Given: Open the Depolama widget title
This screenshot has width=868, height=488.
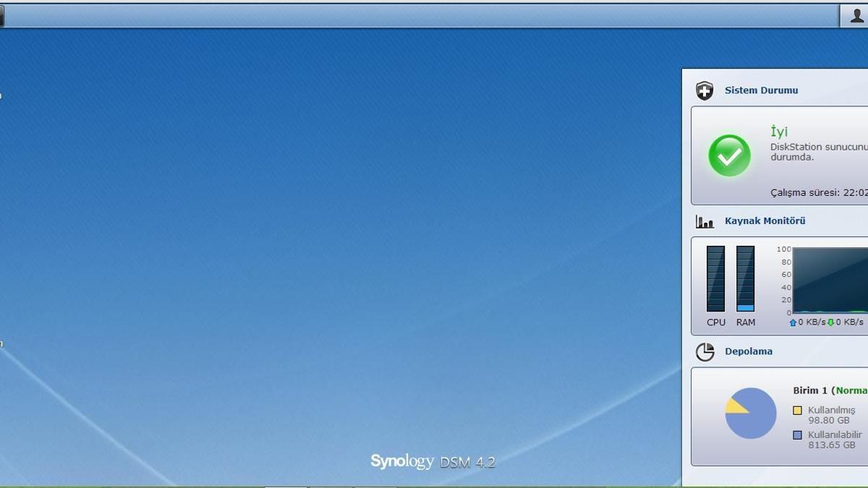Looking at the screenshot, I should 749,352.
